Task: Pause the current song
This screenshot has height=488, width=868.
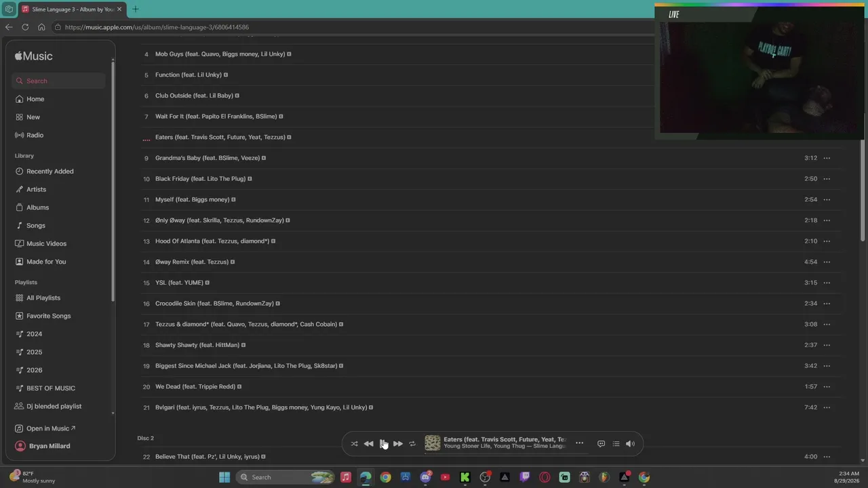Action: point(383,444)
